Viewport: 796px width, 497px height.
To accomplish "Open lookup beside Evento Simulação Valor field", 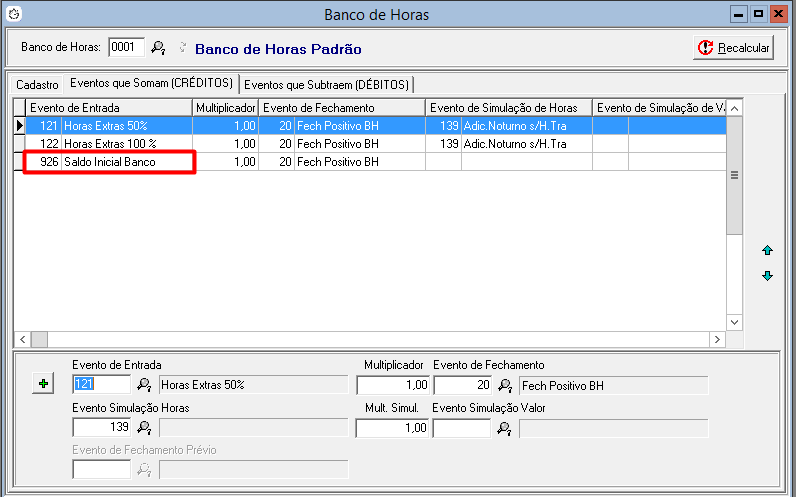I will (505, 428).
